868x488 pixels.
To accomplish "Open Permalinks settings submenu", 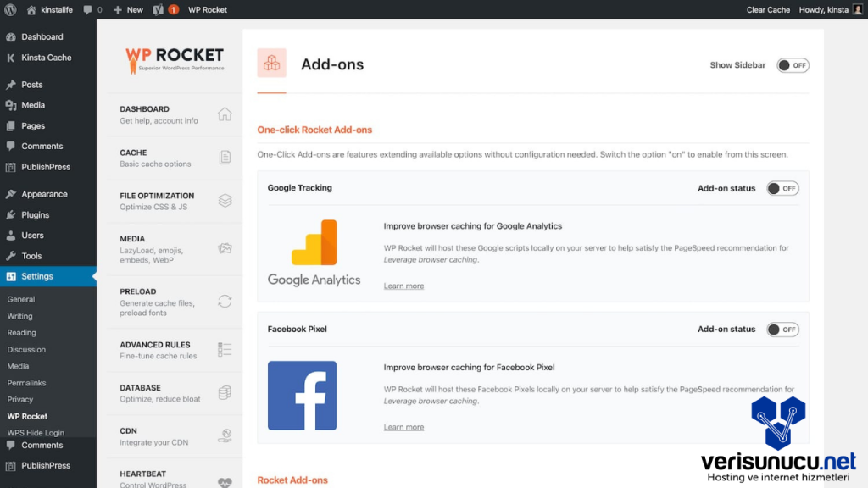I will pos(26,383).
